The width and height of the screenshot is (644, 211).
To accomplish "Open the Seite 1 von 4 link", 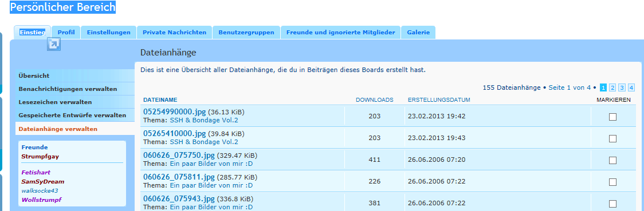I will [x=570, y=87].
